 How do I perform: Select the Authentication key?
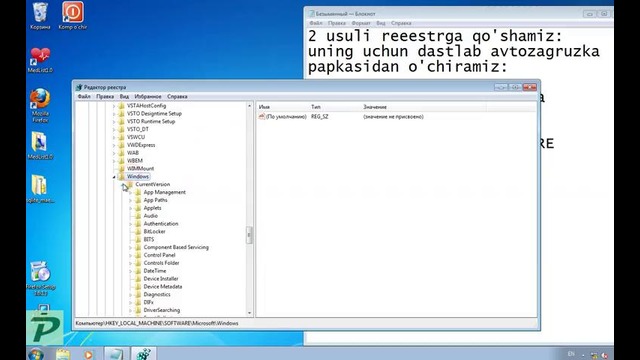(x=161, y=224)
